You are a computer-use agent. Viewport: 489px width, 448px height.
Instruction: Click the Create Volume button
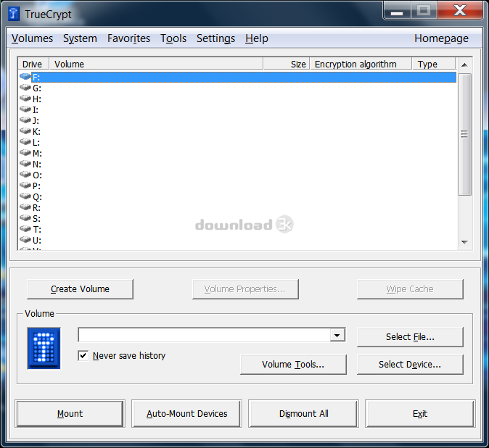coord(80,289)
